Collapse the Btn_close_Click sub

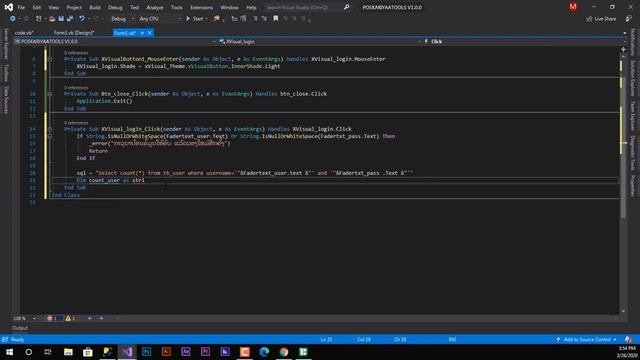pyautogui.click(x=50, y=94)
